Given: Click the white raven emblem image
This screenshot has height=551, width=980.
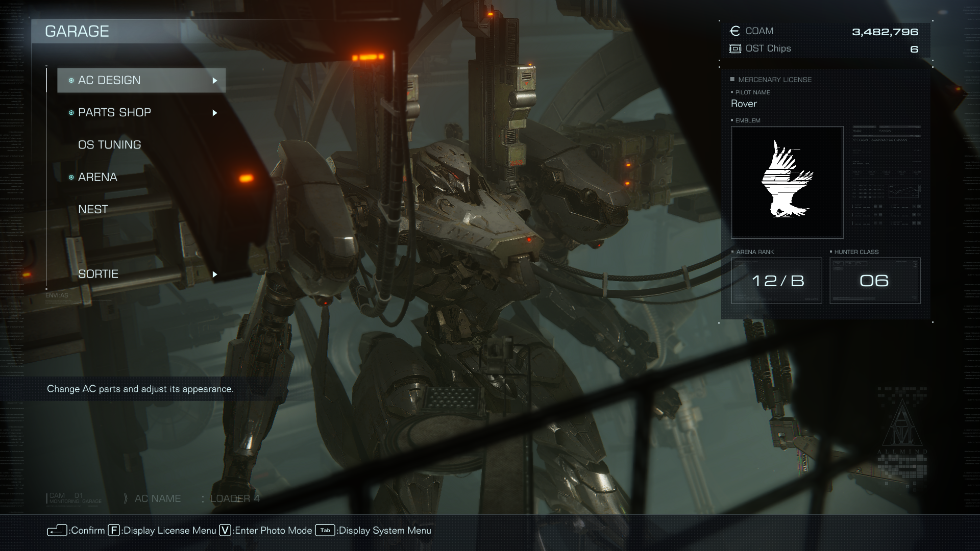Looking at the screenshot, I should (x=787, y=182).
